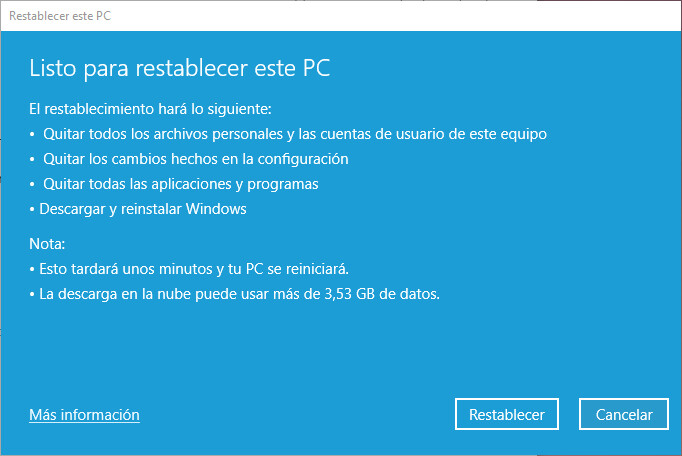
Task: Click 'Quitar los cambios hechos en la configuración'
Action: (x=196, y=158)
